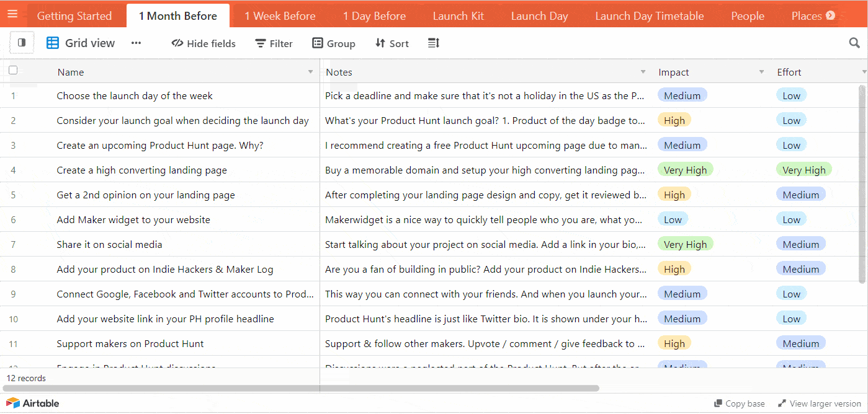This screenshot has width=868, height=414.
Task: Select 'Create a high converting landing page'
Action: (x=141, y=170)
